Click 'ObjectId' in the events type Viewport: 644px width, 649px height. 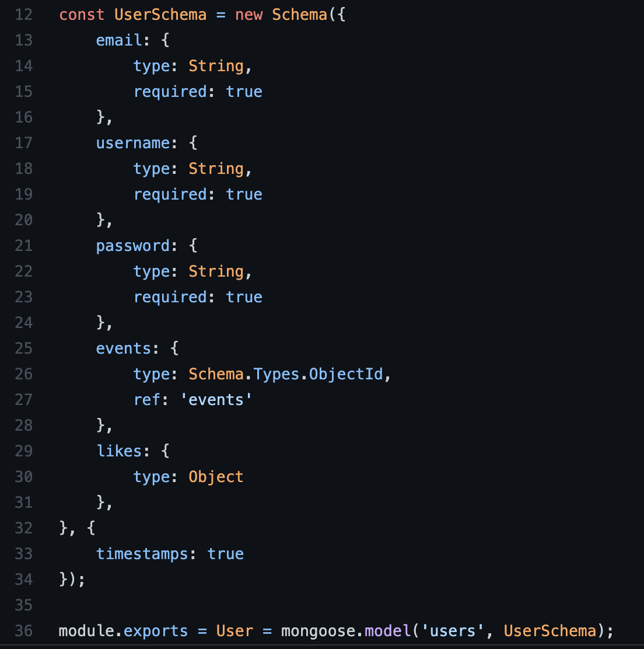click(346, 374)
